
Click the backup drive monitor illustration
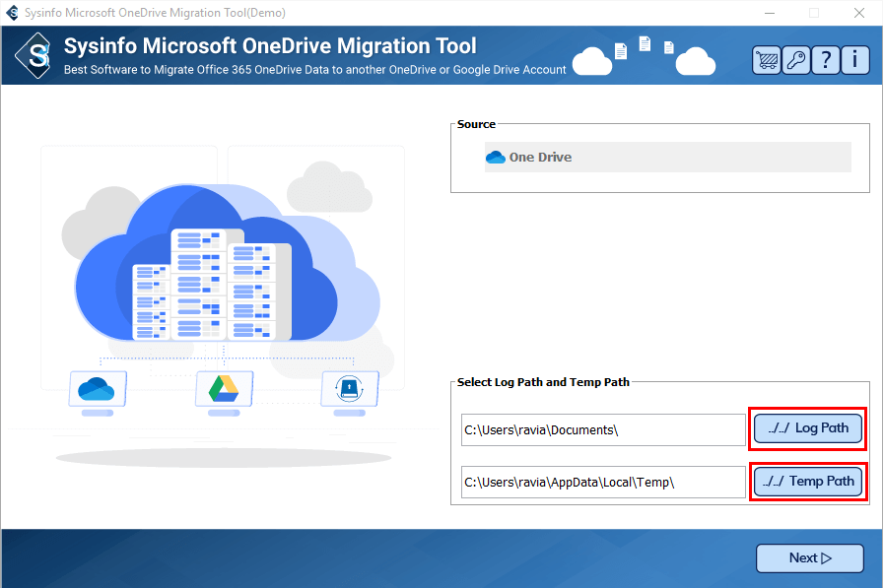350,393
